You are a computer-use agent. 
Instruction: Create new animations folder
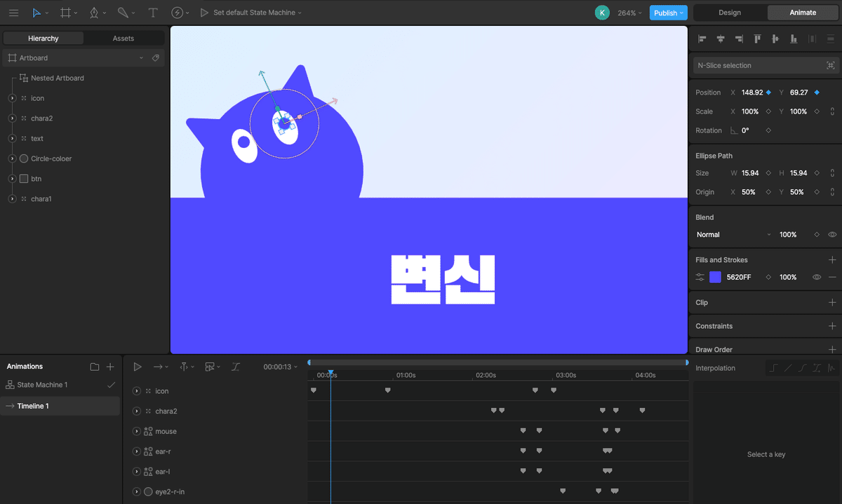[x=95, y=367]
